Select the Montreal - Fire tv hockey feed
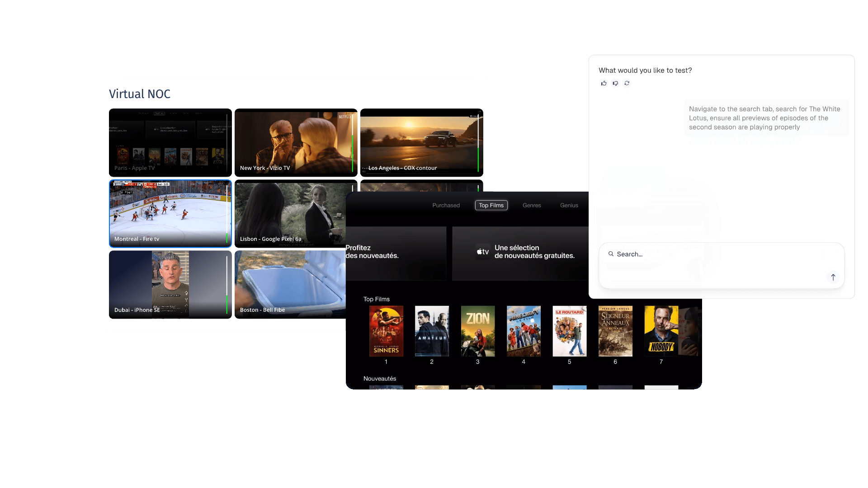Image resolution: width=868 pixels, height=488 pixels. pos(170,213)
